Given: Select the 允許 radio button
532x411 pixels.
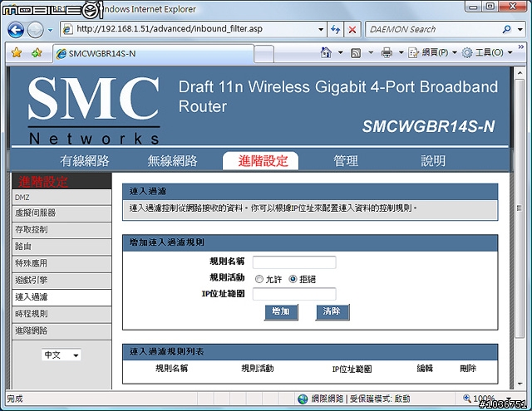Looking at the screenshot, I should click(259, 279).
